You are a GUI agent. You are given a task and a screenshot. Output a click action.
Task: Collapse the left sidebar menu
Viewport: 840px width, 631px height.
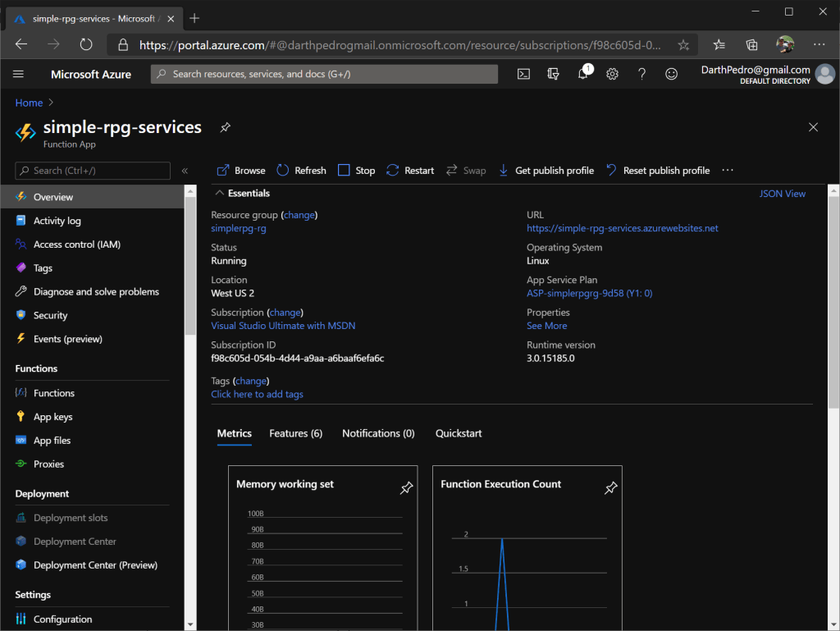185,171
